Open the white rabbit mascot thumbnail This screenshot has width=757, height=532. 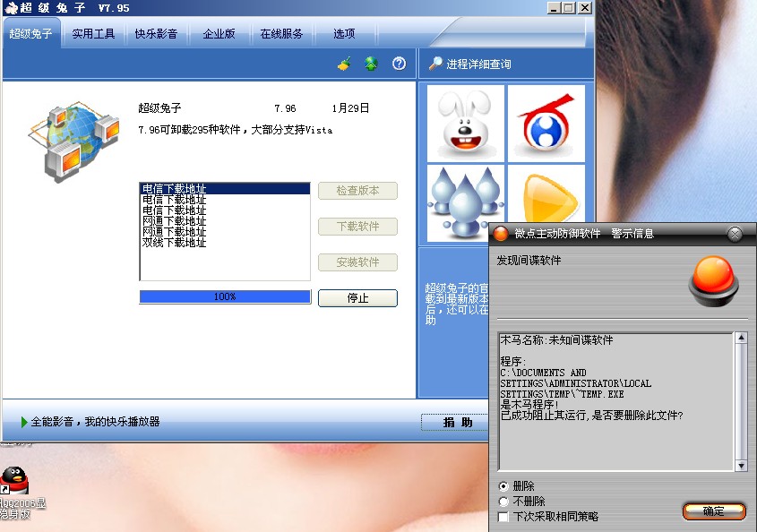[x=466, y=124]
